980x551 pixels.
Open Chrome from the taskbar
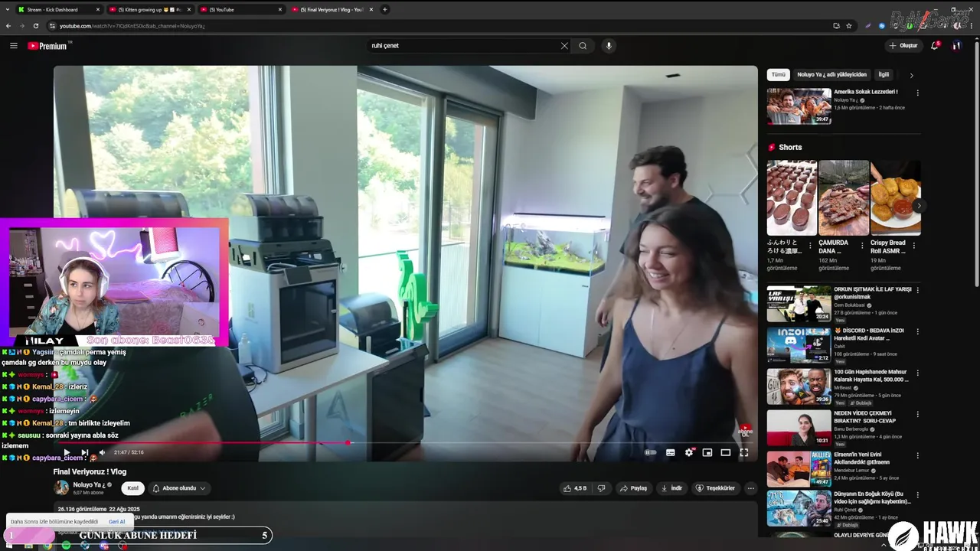[47, 546]
